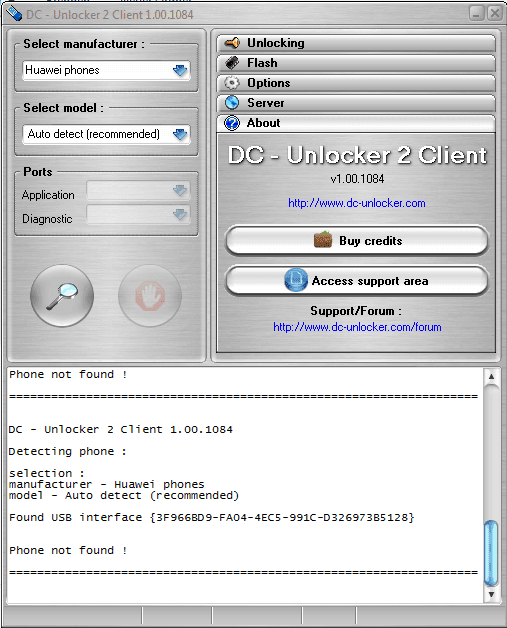The height and width of the screenshot is (628, 507).
Task: Click the DC-Unlocker title bar app icon
Action: coord(14,13)
